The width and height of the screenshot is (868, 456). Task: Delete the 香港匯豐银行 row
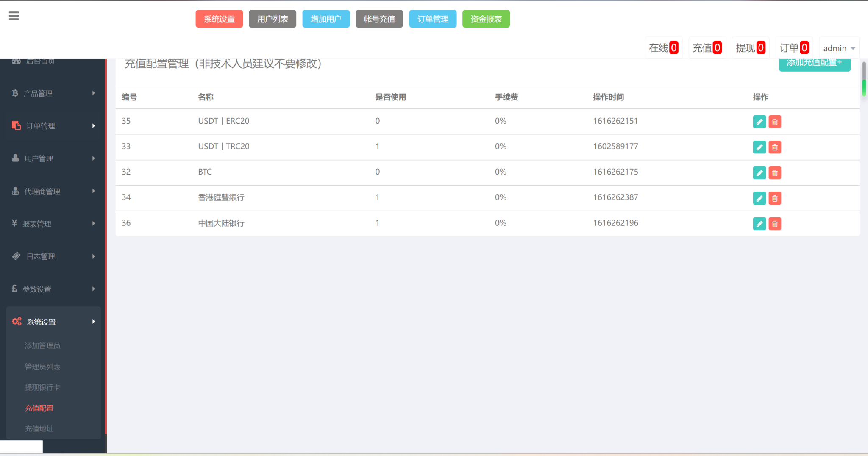tap(775, 198)
